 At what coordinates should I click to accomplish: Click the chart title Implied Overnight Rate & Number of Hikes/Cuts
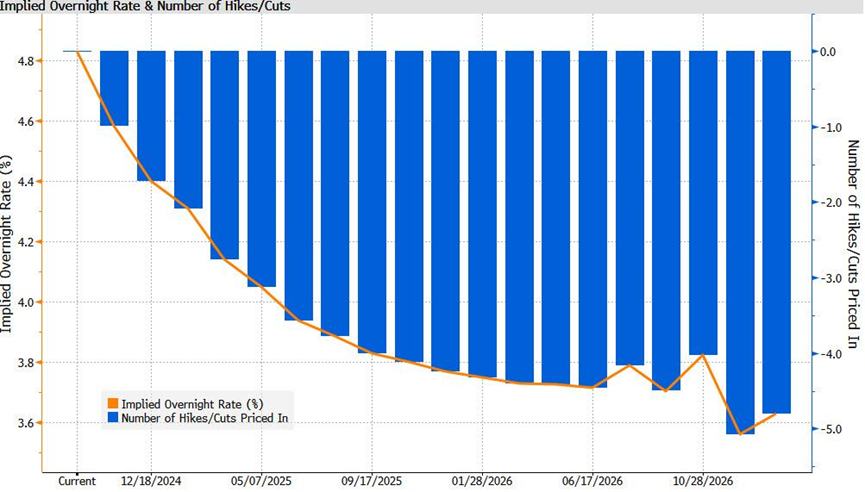click(x=145, y=7)
